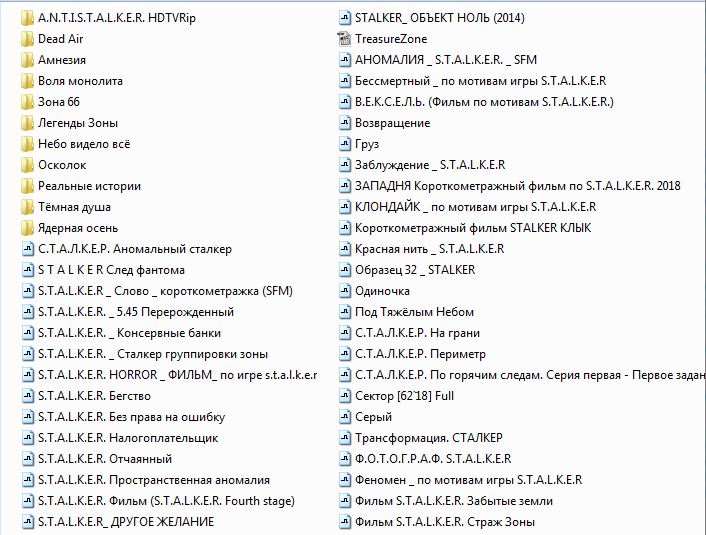Click Феномен _ по мотивам игры file name
The height and width of the screenshot is (535, 706).
(468, 480)
